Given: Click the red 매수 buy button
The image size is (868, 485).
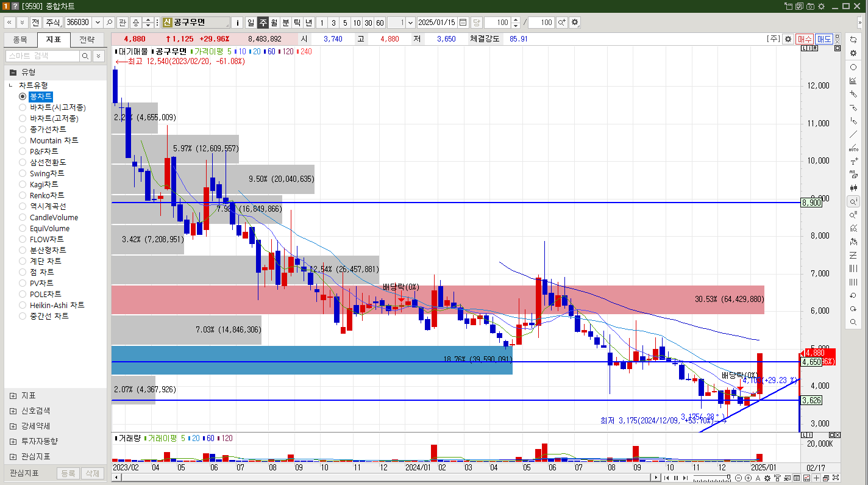Looking at the screenshot, I should coord(805,39).
